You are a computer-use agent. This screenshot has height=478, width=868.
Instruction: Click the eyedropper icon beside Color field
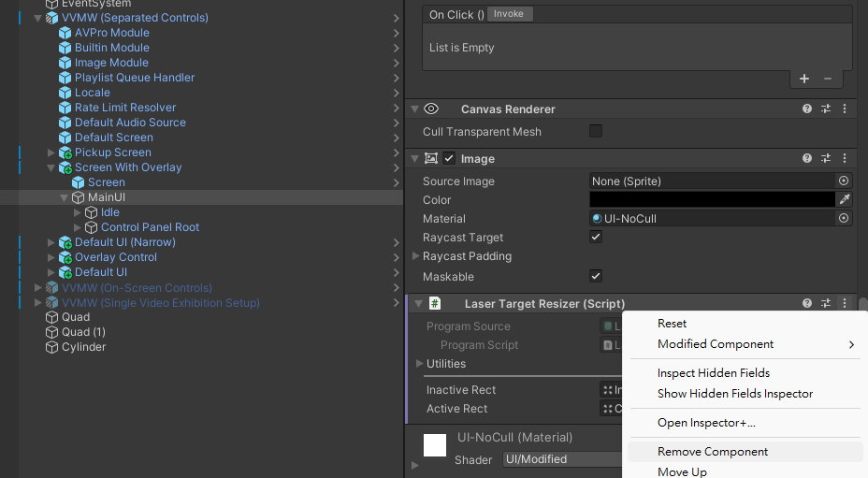click(844, 199)
